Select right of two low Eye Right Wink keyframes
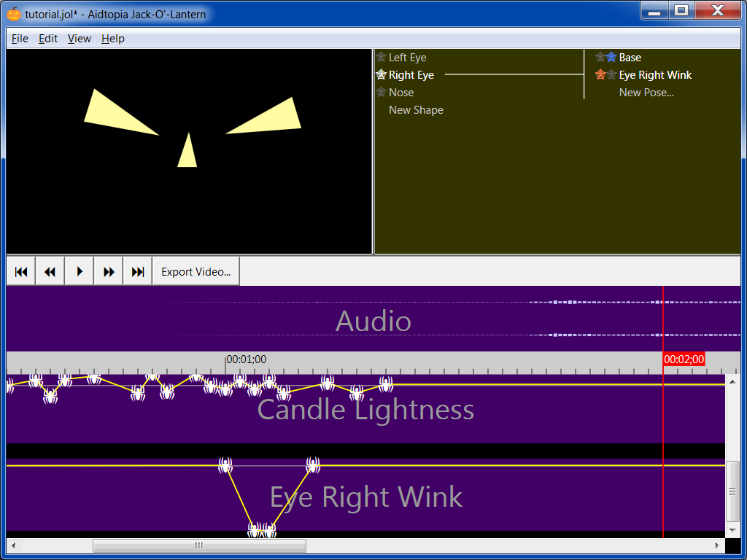 pyautogui.click(x=269, y=530)
